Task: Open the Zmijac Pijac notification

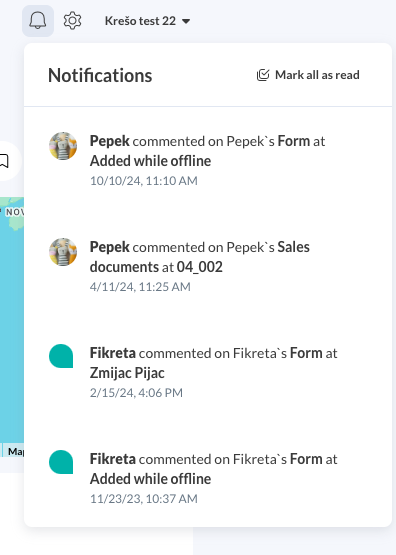Action: [x=208, y=372]
